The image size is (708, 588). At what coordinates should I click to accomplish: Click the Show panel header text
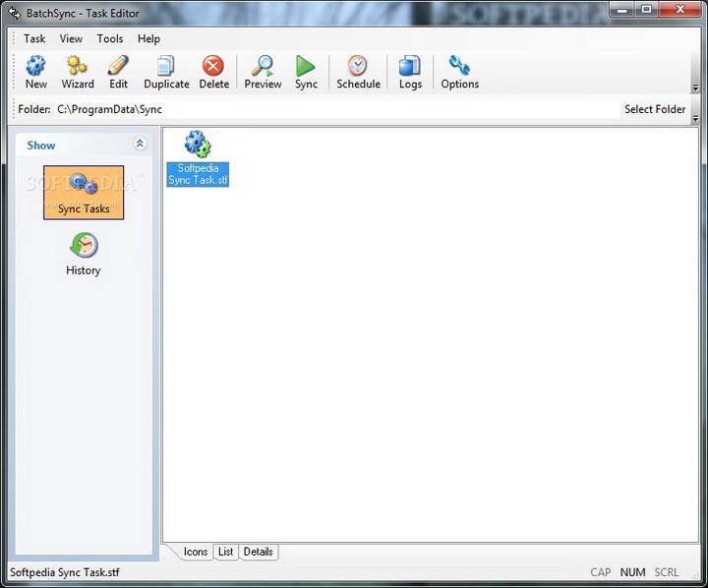tap(41, 146)
